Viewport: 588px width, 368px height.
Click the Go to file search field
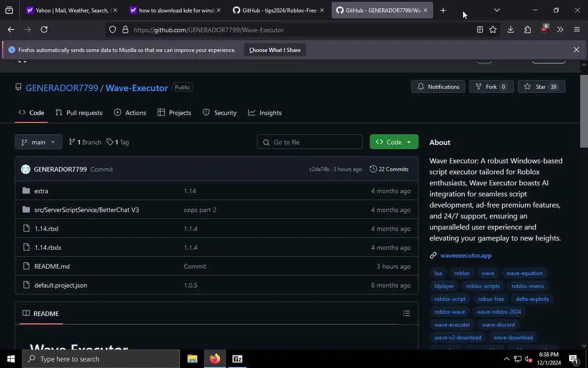[x=310, y=142]
